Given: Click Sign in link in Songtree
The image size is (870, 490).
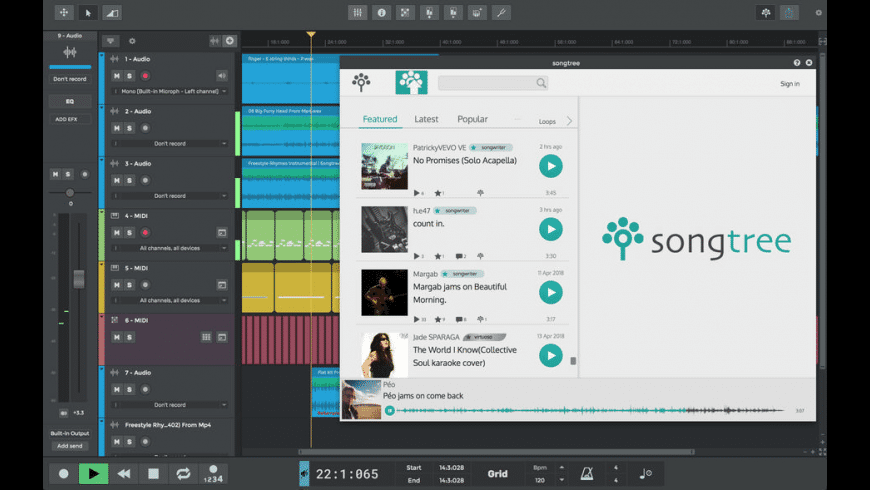Looking at the screenshot, I should (x=790, y=84).
